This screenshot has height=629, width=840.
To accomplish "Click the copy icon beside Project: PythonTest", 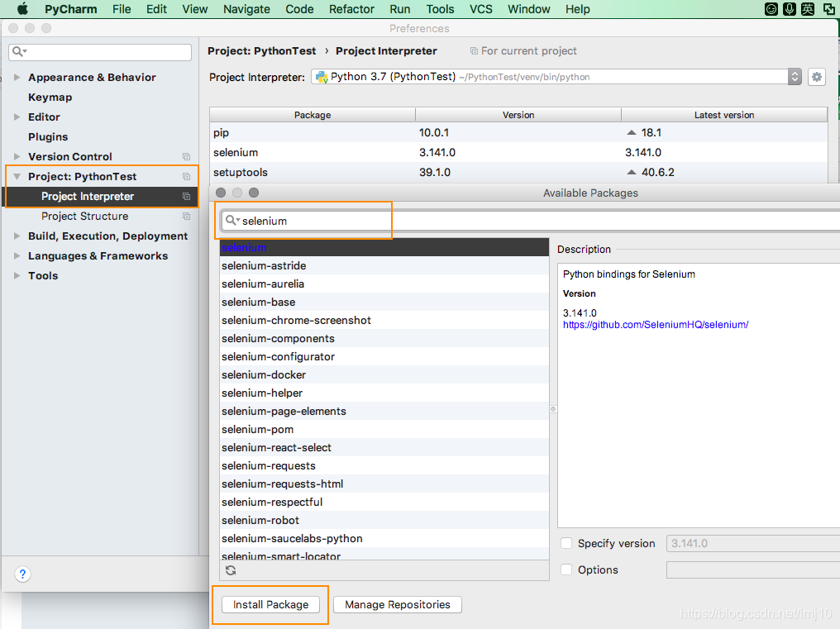I will (186, 177).
